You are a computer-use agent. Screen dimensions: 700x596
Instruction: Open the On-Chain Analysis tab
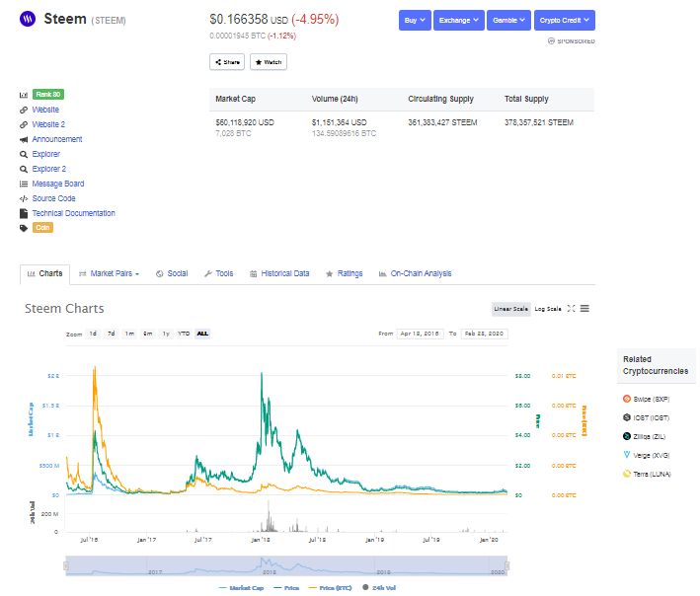[415, 273]
